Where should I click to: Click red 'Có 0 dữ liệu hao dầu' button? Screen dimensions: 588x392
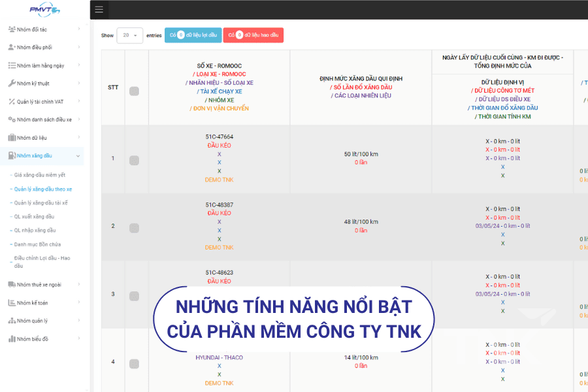coord(253,35)
